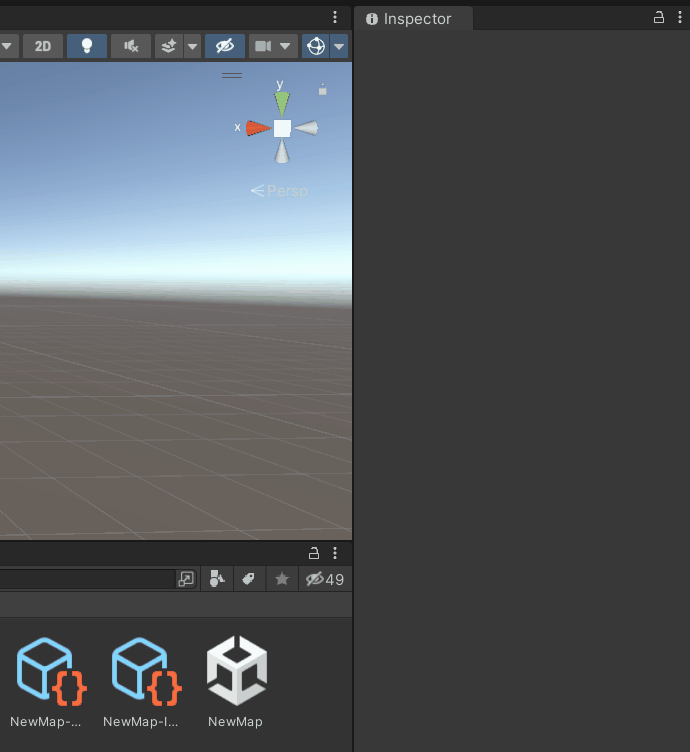Image resolution: width=690 pixels, height=752 pixels.
Task: Click the NewMap asset name label
Action: click(x=235, y=722)
